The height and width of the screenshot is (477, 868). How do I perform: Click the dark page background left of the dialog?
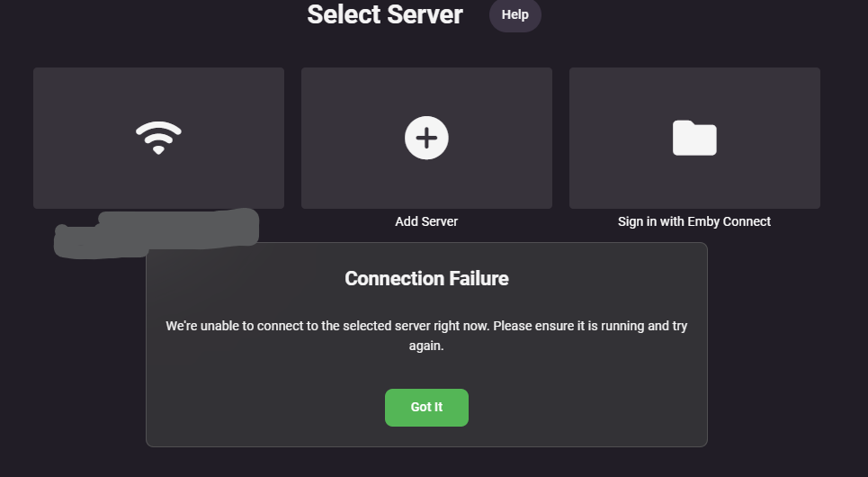[72, 360]
